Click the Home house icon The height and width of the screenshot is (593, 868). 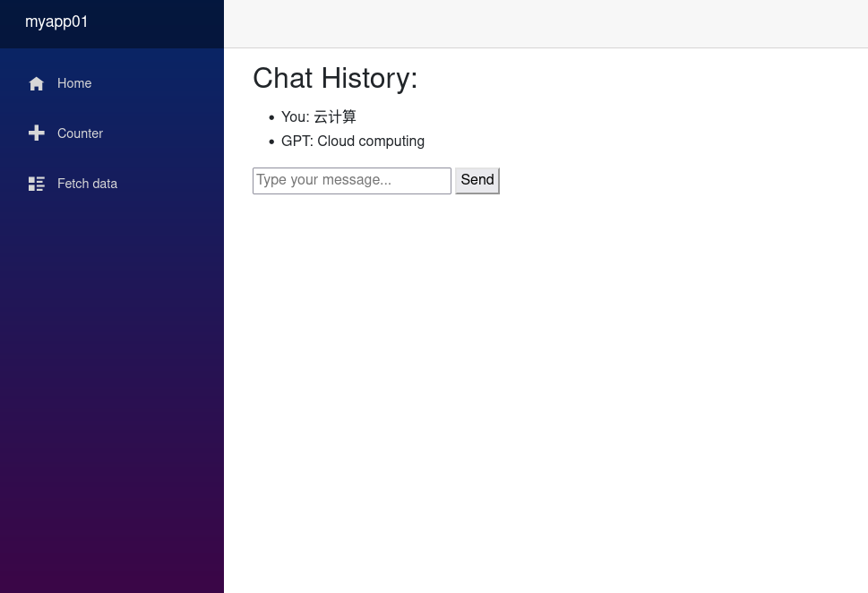click(37, 84)
